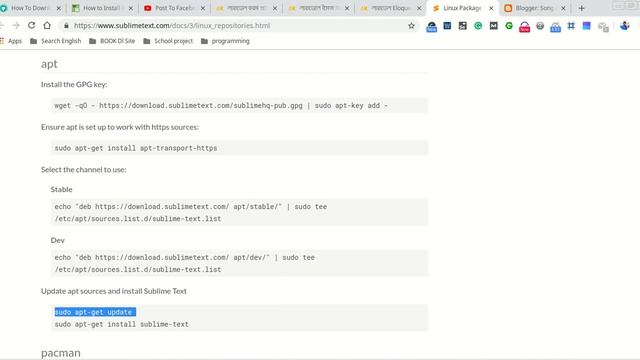Open the user profile avatar

[x=624, y=26]
